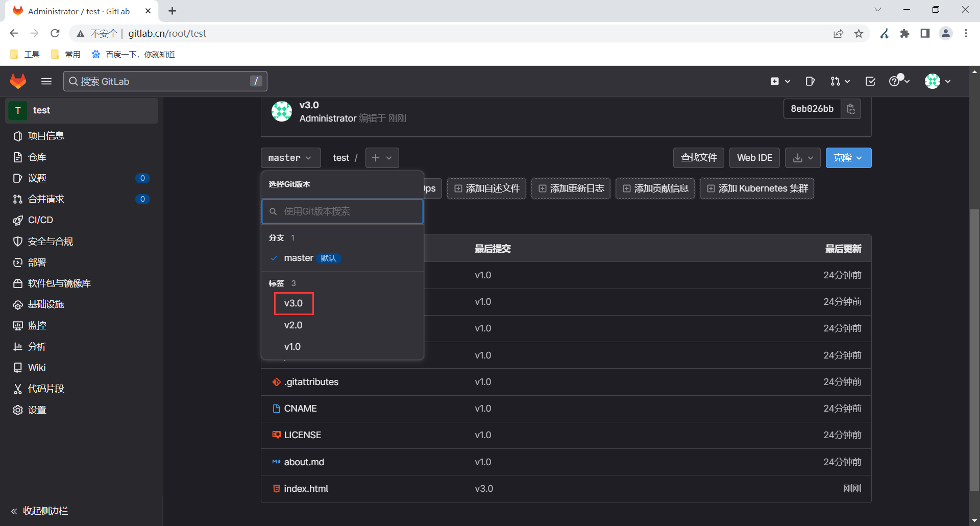Open the add file plus dropdown

click(382, 158)
